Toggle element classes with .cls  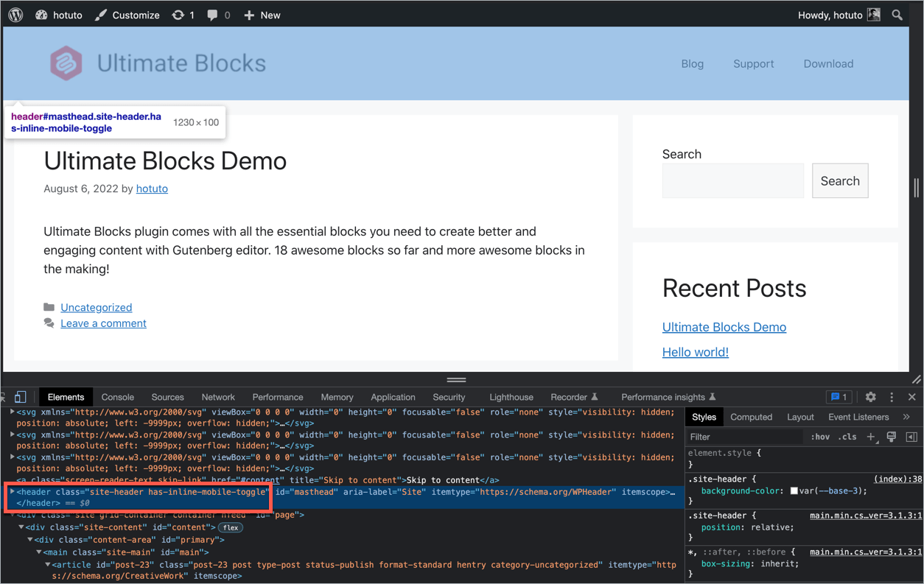(x=847, y=436)
